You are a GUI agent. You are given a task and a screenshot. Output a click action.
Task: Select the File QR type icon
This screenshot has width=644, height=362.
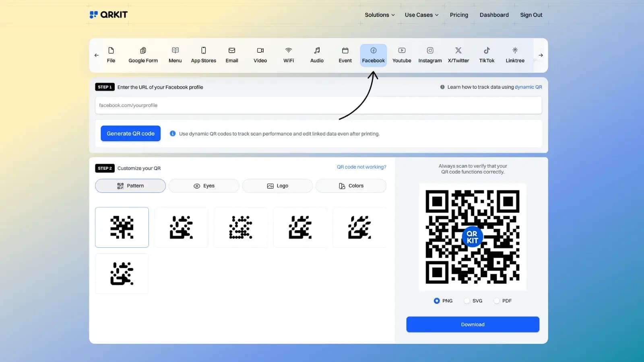111,55
